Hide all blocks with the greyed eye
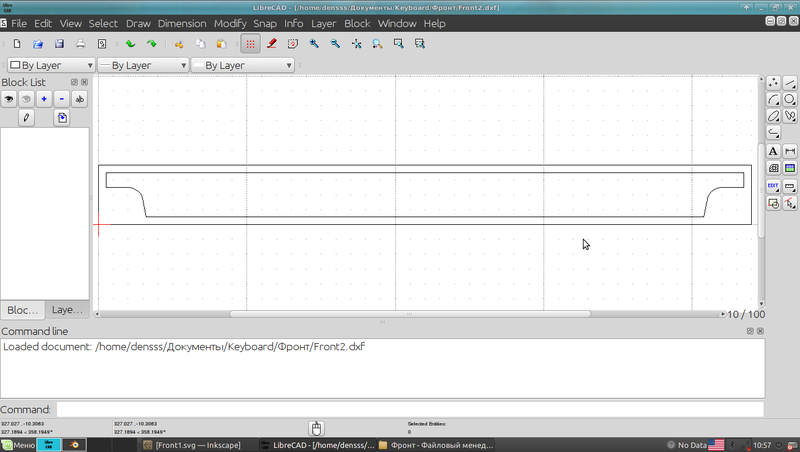The image size is (800, 452). click(x=27, y=99)
